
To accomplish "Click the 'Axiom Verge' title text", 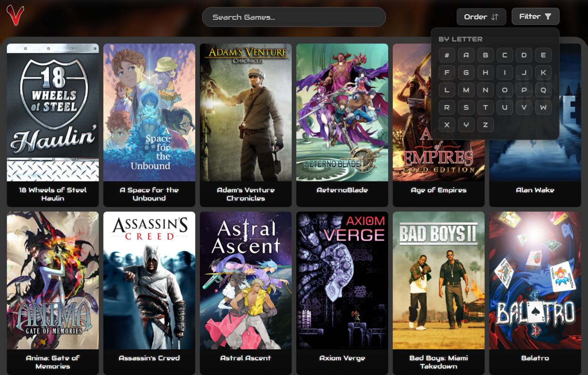I will pos(342,358).
